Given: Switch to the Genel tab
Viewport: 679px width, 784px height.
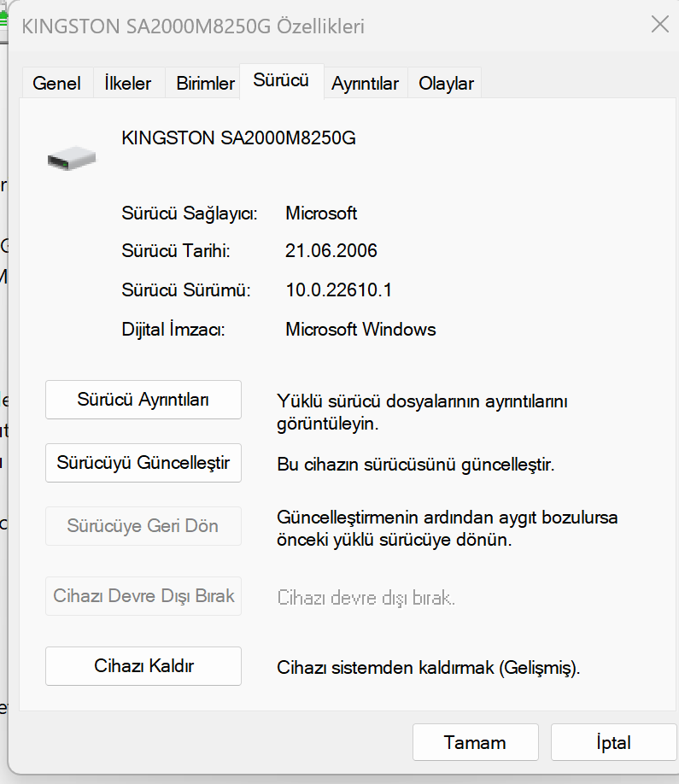Looking at the screenshot, I should [56, 84].
